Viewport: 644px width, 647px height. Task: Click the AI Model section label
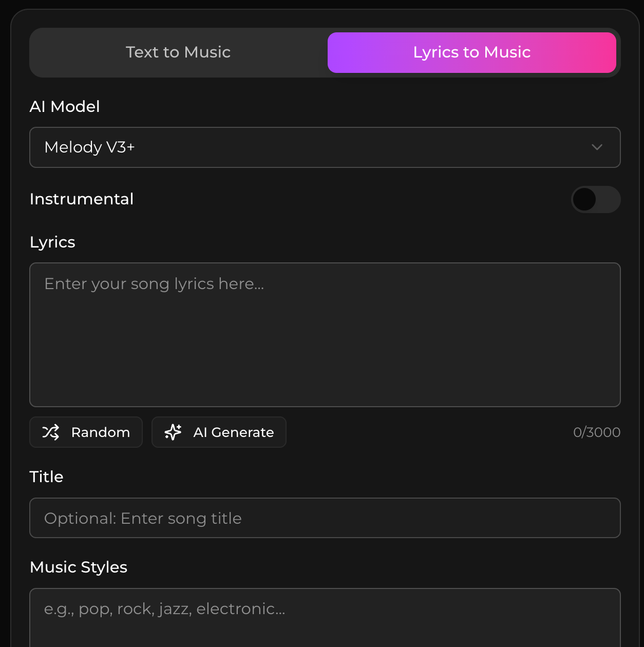pyautogui.click(x=65, y=107)
